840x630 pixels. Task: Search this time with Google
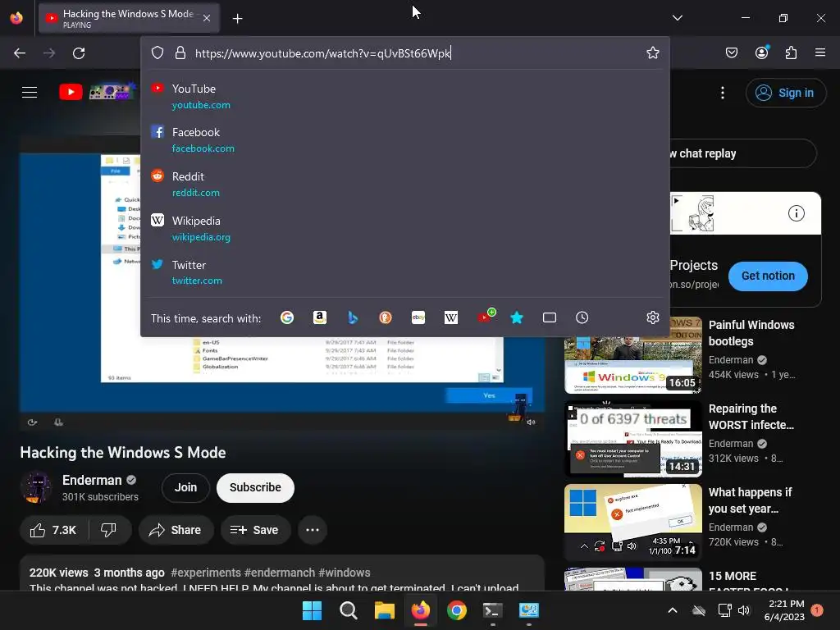pos(287,317)
